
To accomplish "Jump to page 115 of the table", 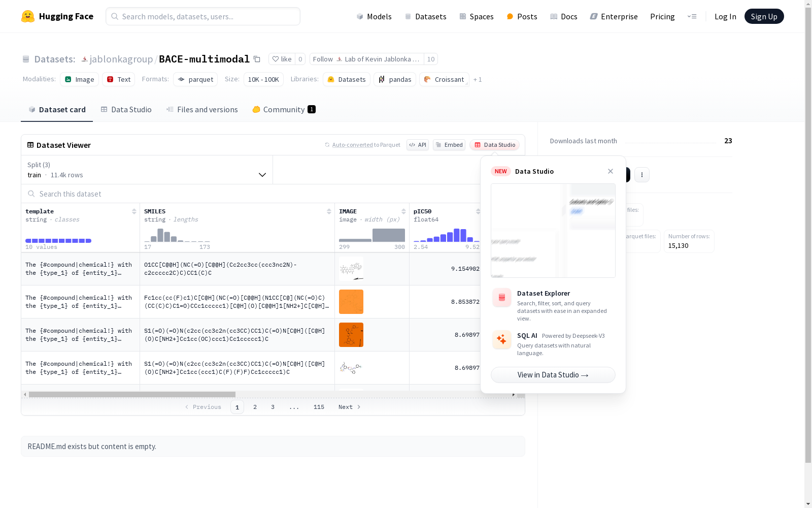I will pos(319,407).
